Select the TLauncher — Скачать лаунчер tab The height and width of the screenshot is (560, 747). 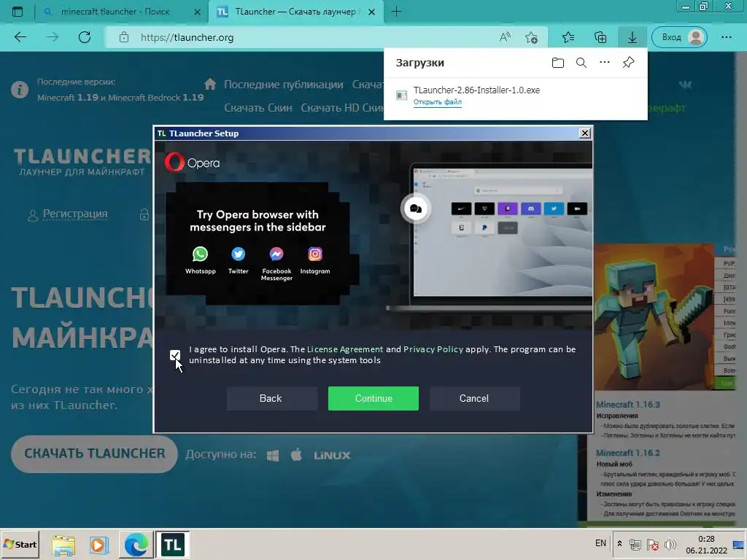[x=295, y=12]
